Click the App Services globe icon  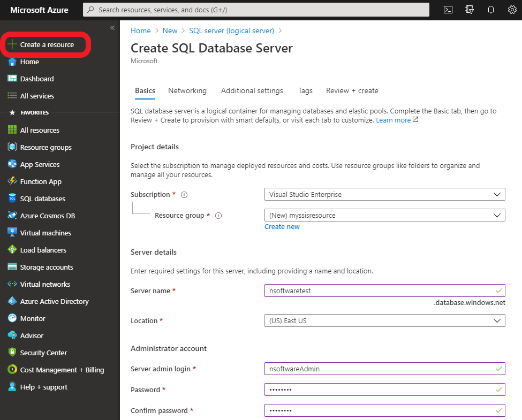tap(12, 164)
